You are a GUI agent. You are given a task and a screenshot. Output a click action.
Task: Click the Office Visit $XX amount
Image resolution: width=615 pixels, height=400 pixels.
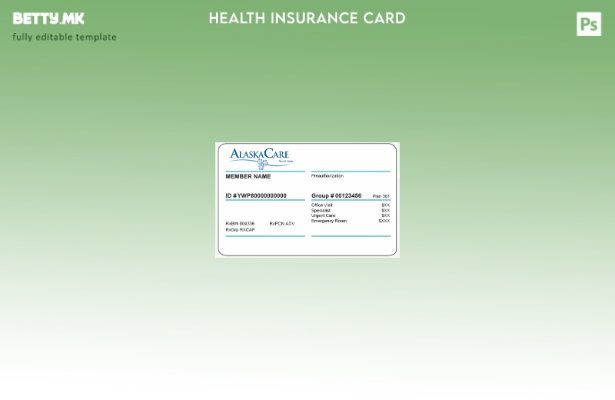tap(385, 205)
